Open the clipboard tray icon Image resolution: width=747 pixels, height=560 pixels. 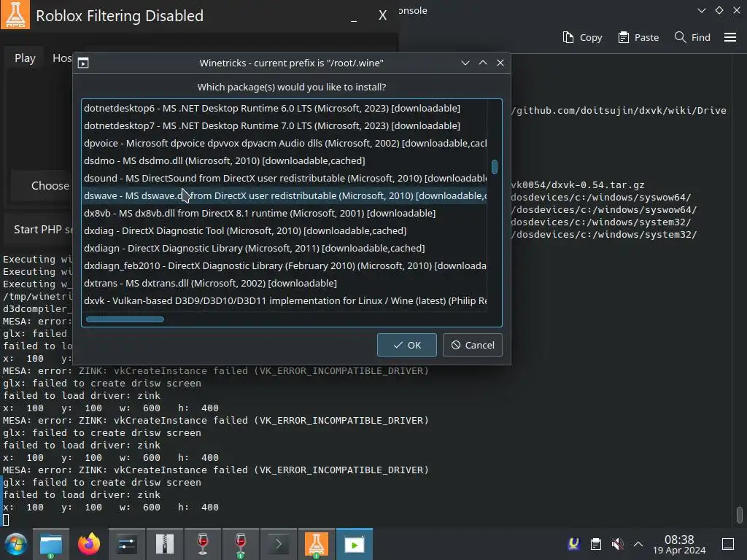(595, 544)
